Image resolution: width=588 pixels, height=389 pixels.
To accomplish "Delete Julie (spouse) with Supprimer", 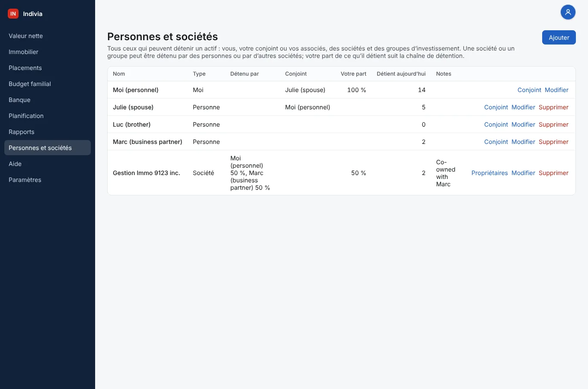I will tap(553, 107).
